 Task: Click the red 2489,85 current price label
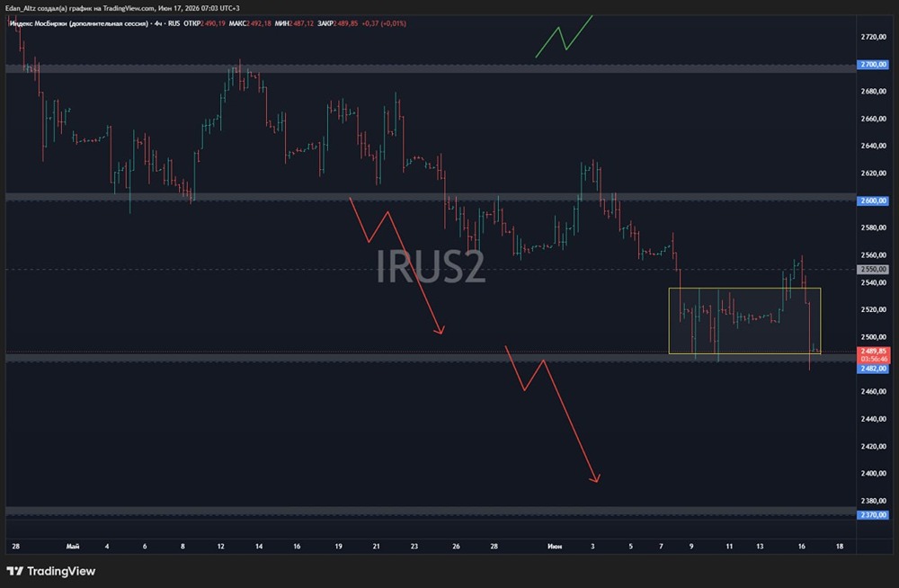[x=873, y=351]
